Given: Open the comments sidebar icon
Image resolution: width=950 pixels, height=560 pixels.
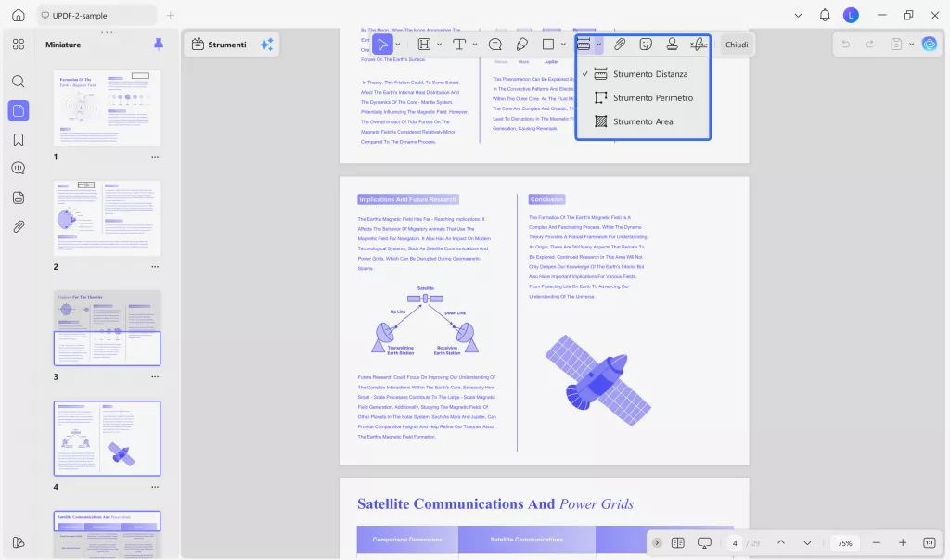Looking at the screenshot, I should coord(19,169).
